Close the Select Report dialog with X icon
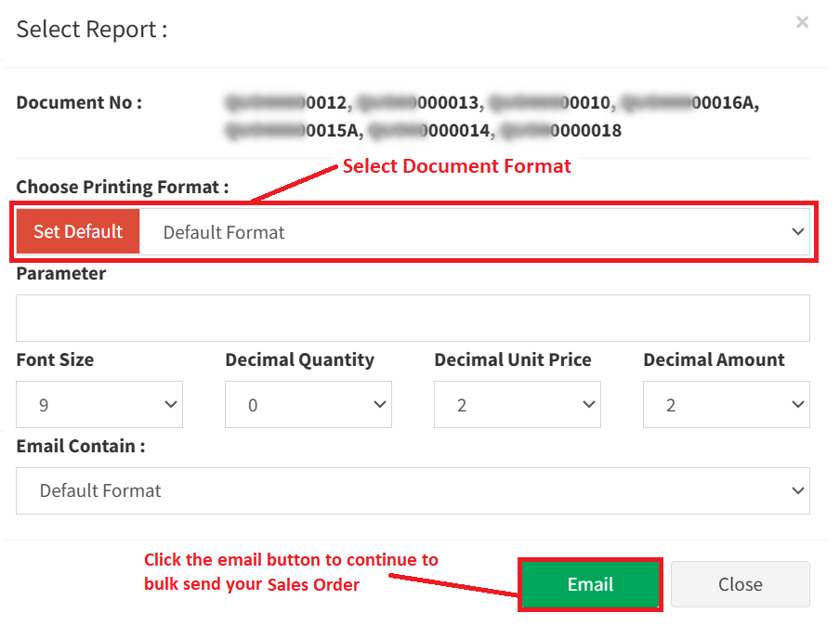Image resolution: width=840 pixels, height=626 pixels. [x=802, y=22]
